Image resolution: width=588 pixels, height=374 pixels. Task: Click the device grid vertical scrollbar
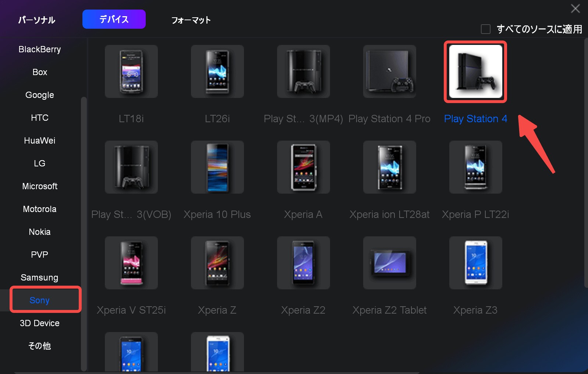(586, 163)
